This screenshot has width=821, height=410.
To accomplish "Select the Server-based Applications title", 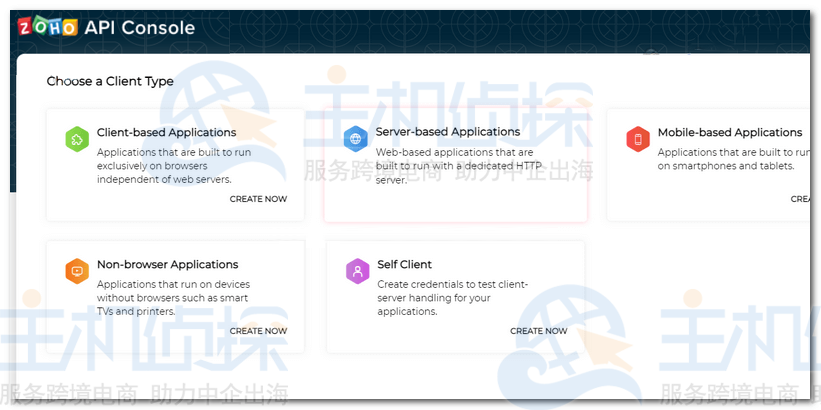I will coord(447,132).
